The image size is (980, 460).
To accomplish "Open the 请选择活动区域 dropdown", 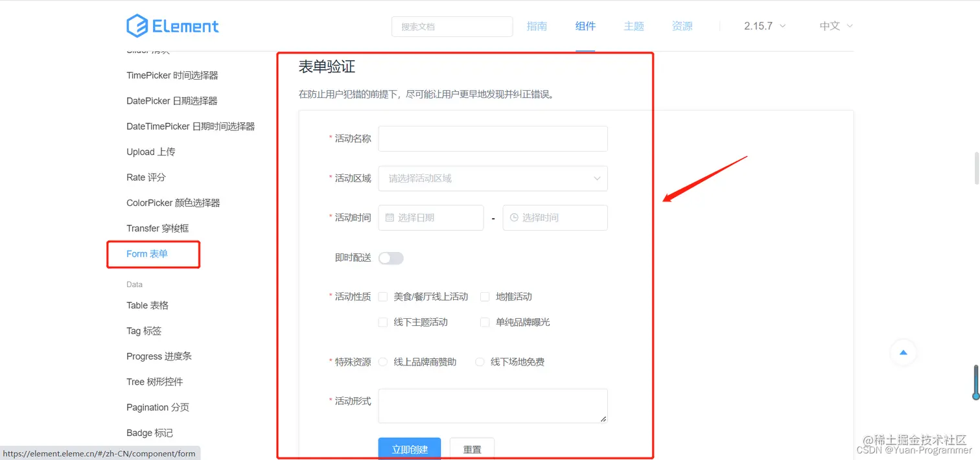I will point(493,178).
